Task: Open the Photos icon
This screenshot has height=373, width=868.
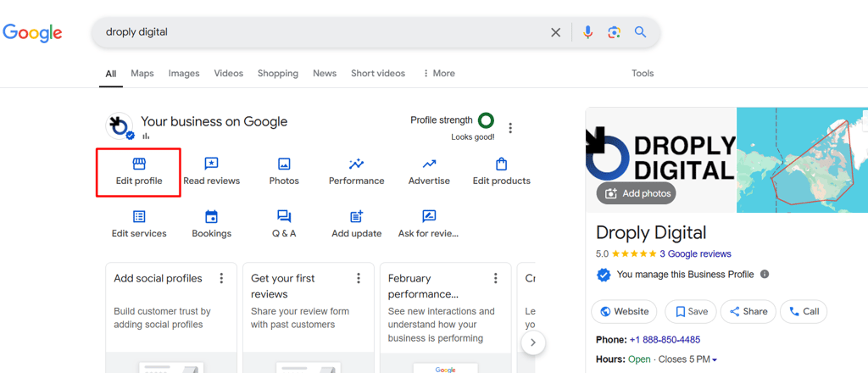Action: [x=284, y=164]
